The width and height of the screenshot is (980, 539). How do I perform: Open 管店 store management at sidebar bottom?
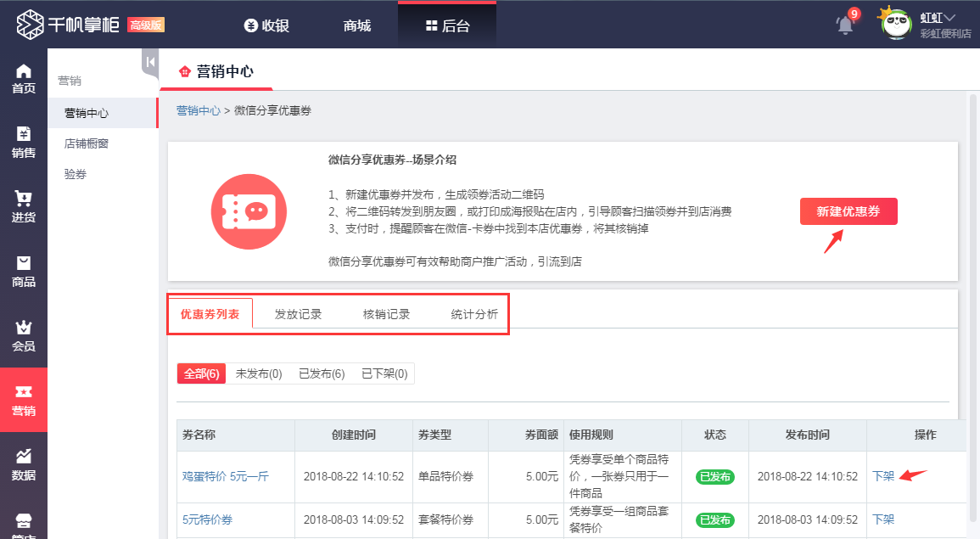tap(23, 526)
